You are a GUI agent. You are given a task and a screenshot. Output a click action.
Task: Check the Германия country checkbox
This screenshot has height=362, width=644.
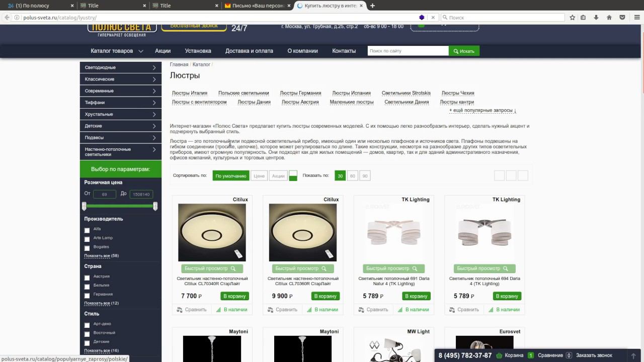point(87,296)
